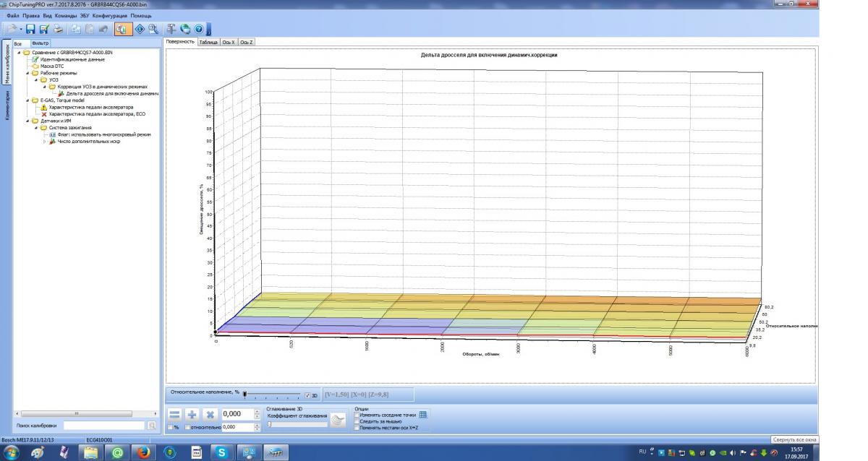Click the blue grid icon beside neighbor points option
Screen dimensions: 868x461
[424, 415]
